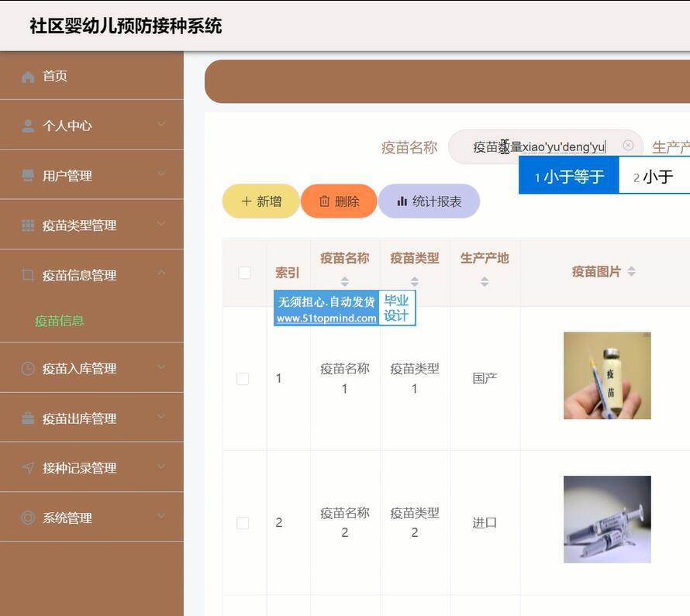Open the 疫苗信息 submenu item
The width and height of the screenshot is (690, 616).
point(60,321)
